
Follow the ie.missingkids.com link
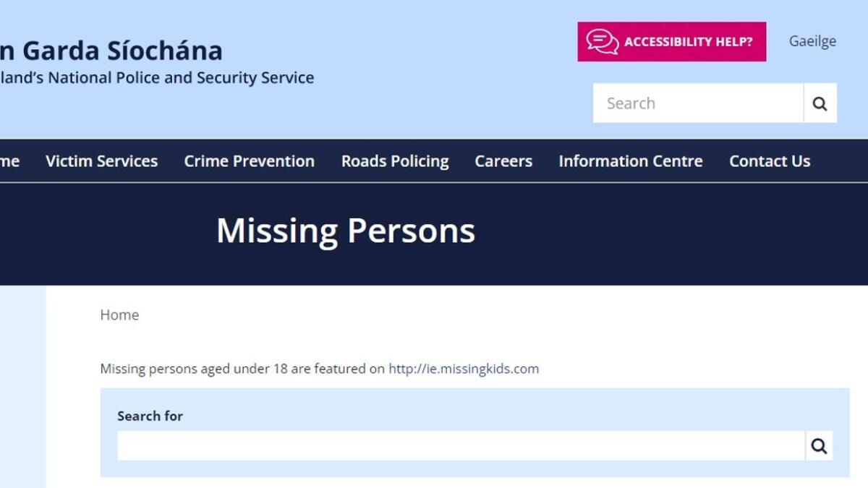tap(464, 369)
